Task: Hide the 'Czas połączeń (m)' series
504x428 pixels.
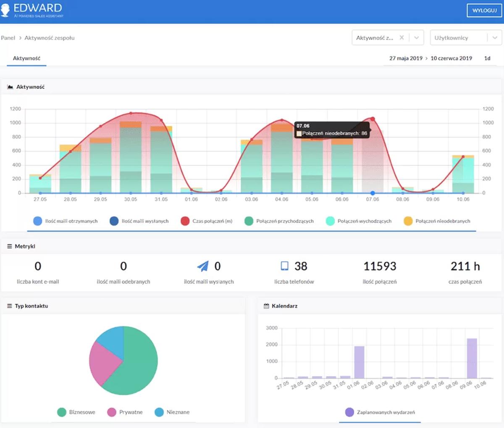Action: 206,221
